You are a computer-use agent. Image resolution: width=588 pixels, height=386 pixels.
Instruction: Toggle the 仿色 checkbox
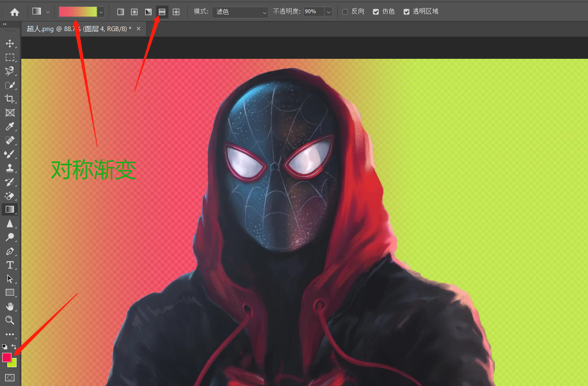click(376, 12)
